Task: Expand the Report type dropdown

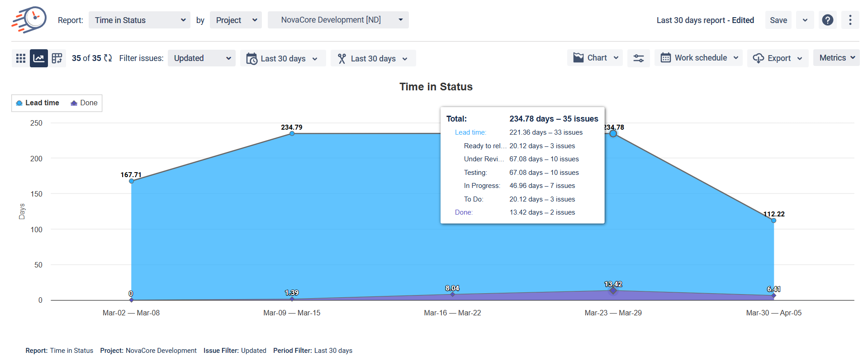Action: pyautogui.click(x=139, y=20)
